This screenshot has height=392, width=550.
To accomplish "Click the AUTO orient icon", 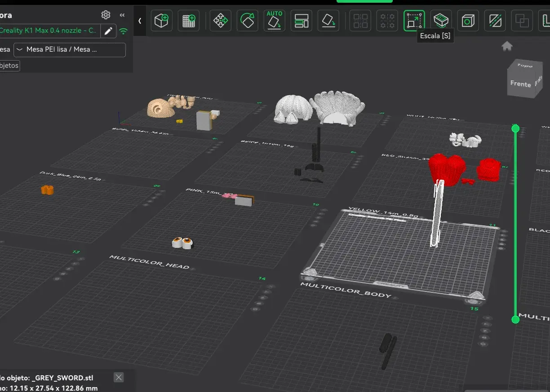I will [x=275, y=21].
